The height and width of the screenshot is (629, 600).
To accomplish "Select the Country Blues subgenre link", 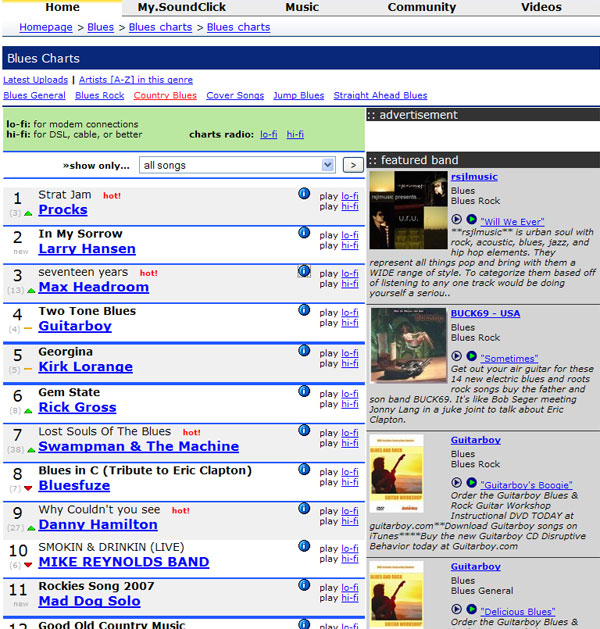I will point(165,96).
